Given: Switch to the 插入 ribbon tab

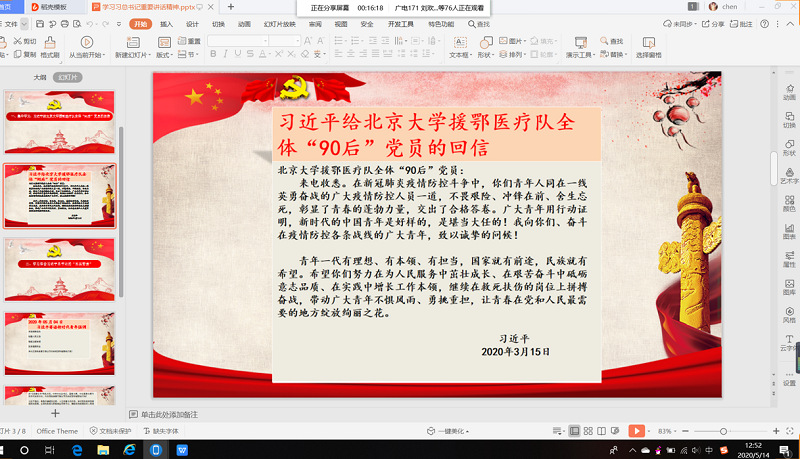Looking at the screenshot, I should (166, 23).
